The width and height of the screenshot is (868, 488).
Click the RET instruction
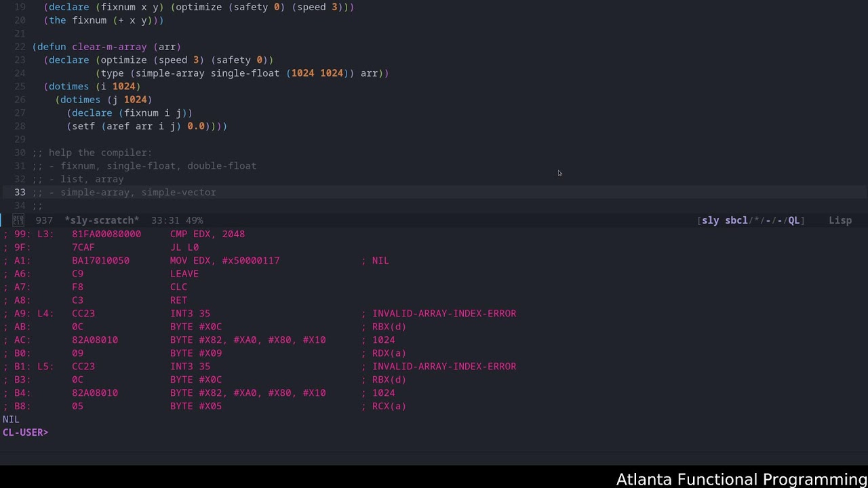[x=179, y=300]
